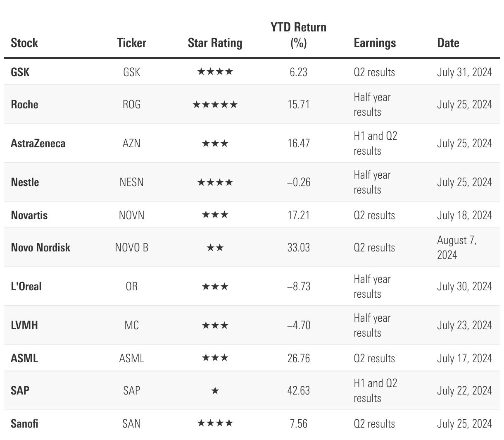Image resolution: width=504 pixels, height=440 pixels.
Task: Click the AstraZeneca three-star rating
Action: coord(215,143)
